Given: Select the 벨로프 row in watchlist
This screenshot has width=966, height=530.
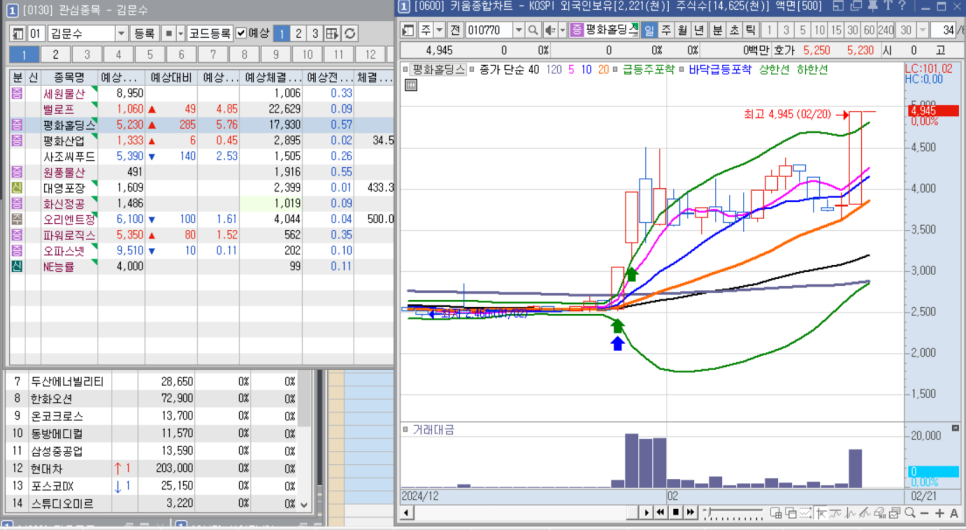Looking at the screenshot, I should coord(201,109).
